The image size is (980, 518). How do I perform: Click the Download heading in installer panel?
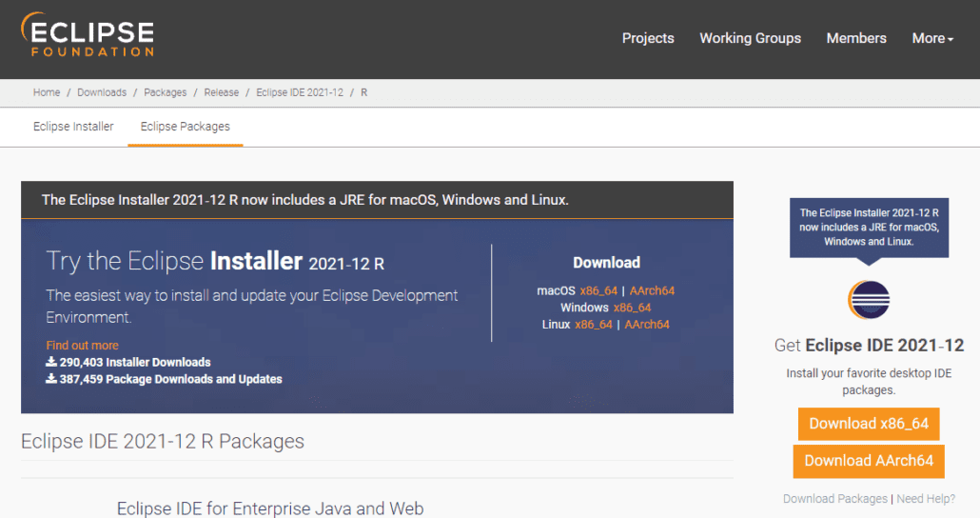[606, 263]
